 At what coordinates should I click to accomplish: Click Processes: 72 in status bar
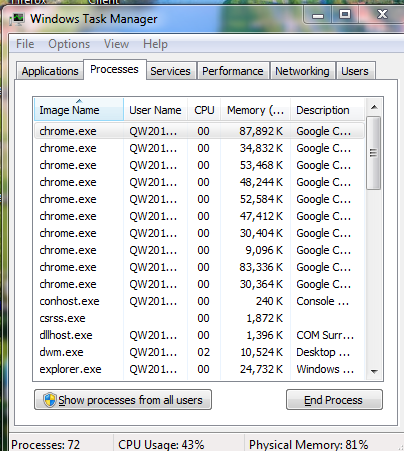tap(46, 445)
